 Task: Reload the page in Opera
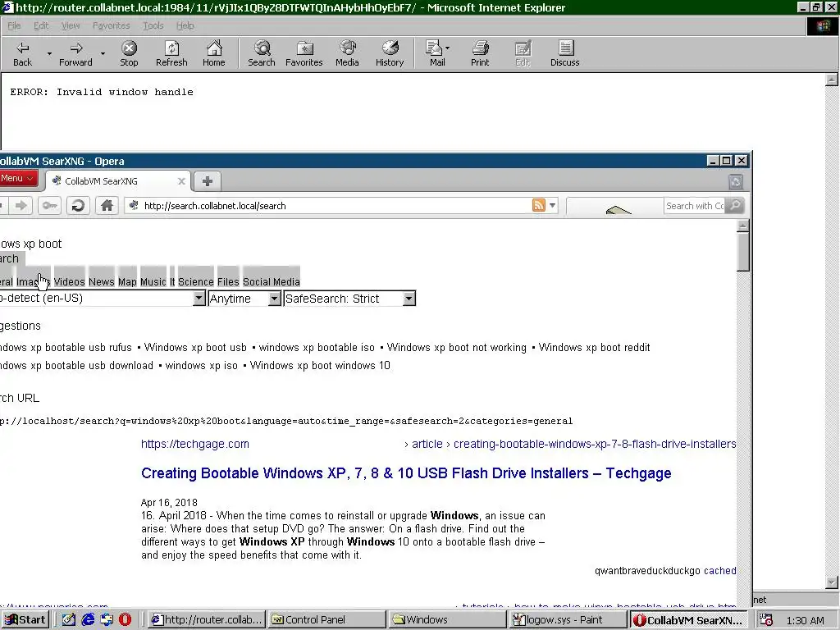78,206
